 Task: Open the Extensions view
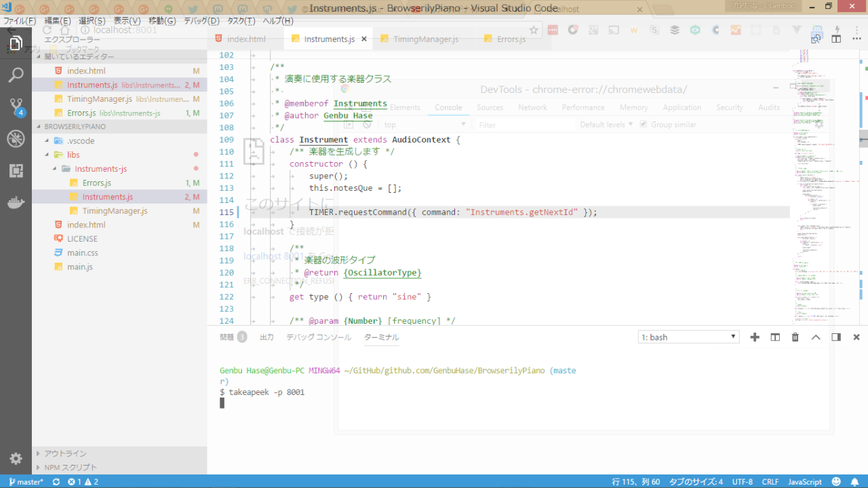tap(16, 171)
